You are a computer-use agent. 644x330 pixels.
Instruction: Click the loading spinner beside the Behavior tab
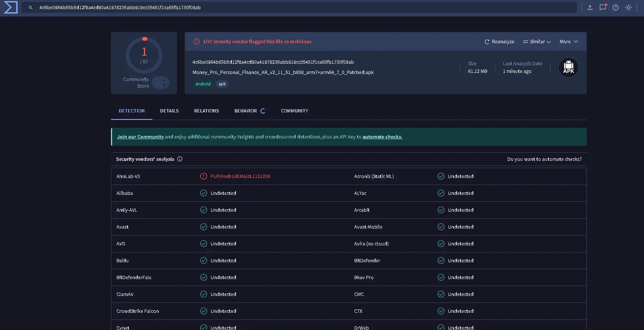[x=263, y=111]
